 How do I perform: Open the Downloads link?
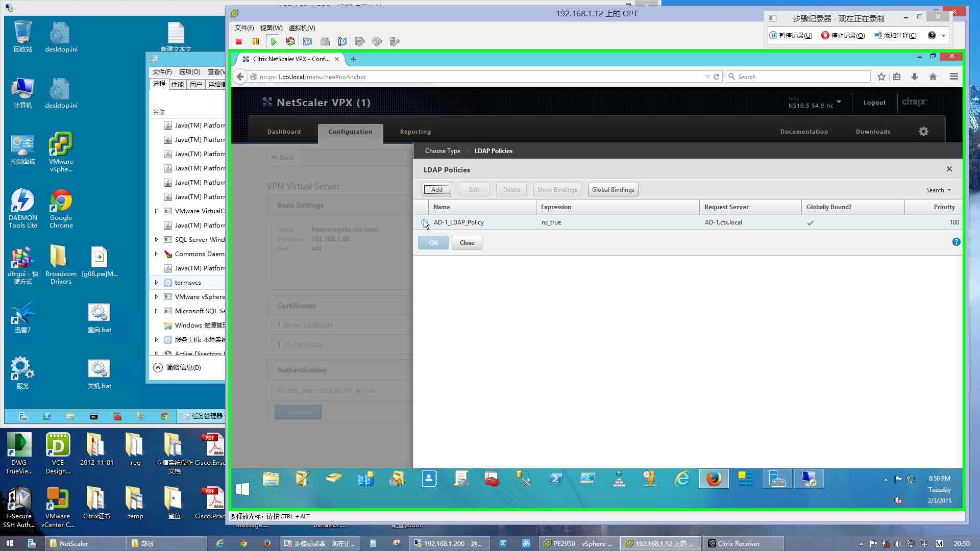coord(873,132)
